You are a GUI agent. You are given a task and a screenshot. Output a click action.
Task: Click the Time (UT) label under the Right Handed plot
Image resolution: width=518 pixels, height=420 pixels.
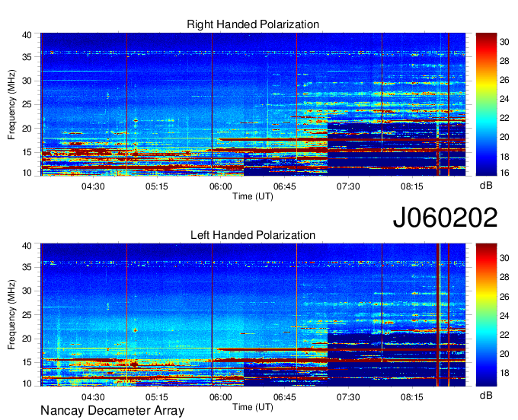click(253, 196)
